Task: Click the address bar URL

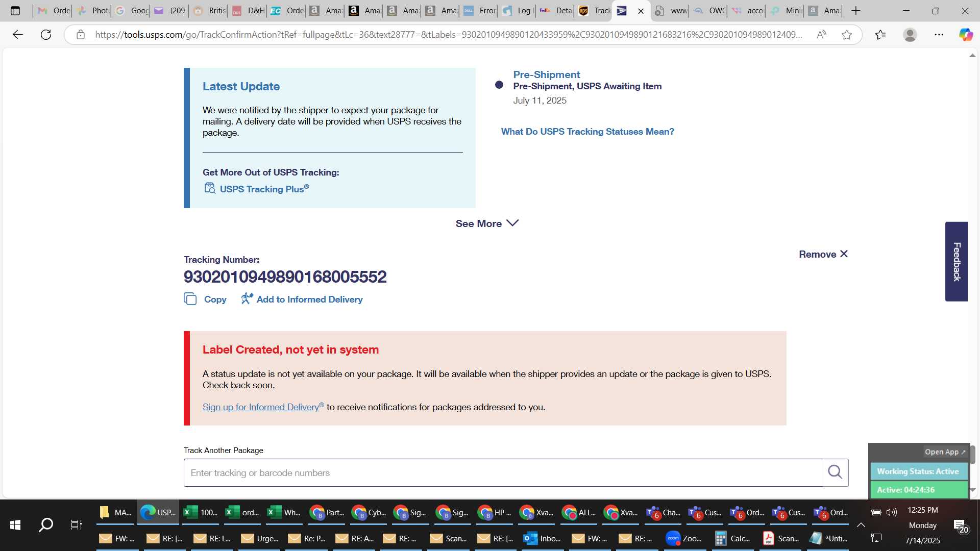Action: (448, 35)
